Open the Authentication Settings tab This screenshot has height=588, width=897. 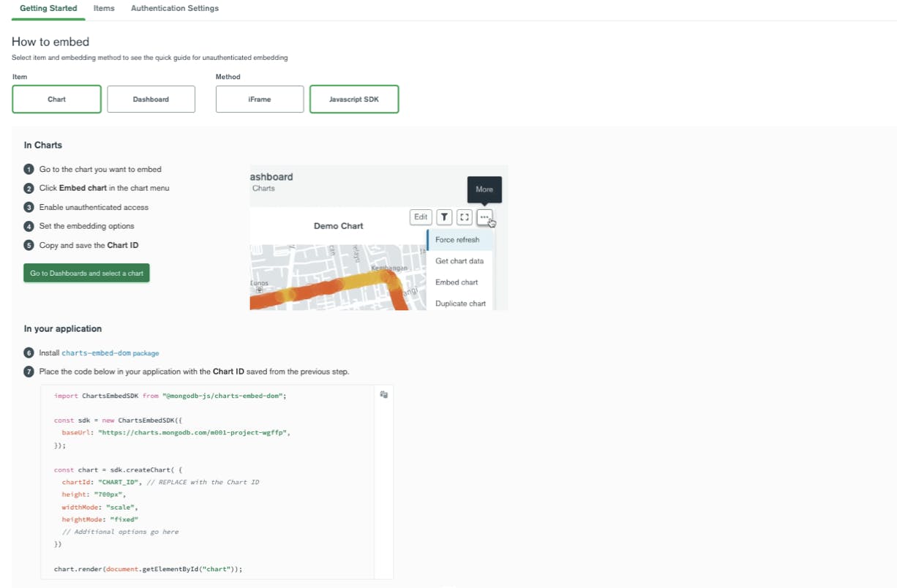point(174,9)
